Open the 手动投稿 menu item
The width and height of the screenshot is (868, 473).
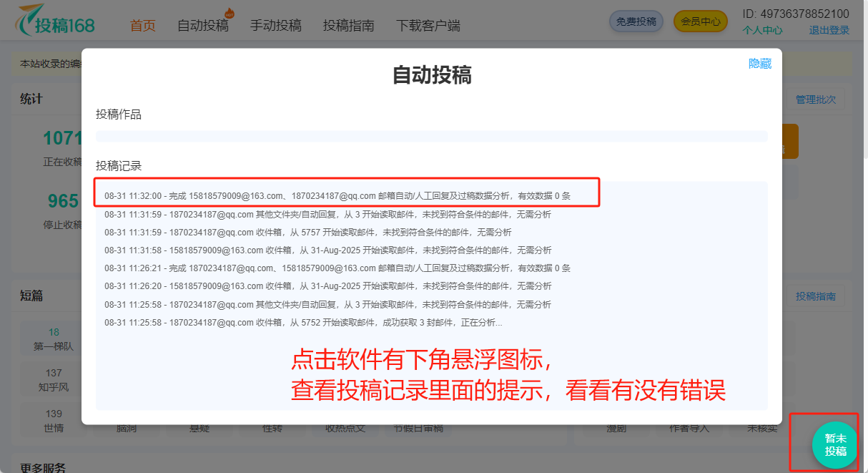275,26
